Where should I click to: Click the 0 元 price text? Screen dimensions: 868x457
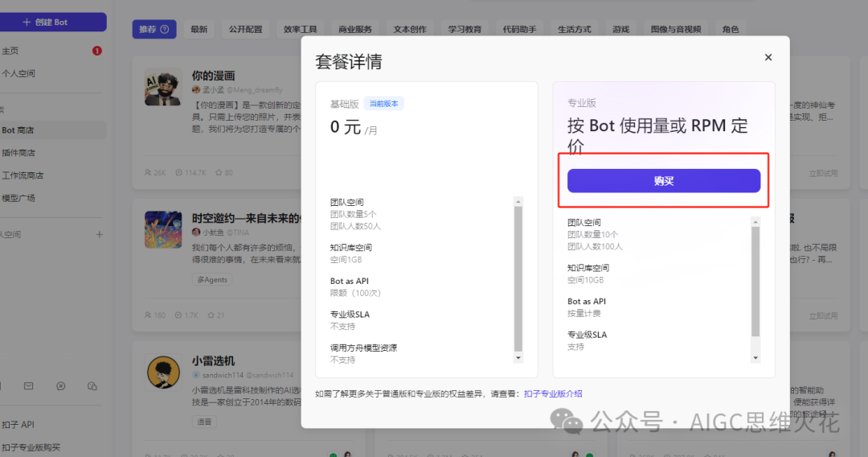click(x=346, y=127)
